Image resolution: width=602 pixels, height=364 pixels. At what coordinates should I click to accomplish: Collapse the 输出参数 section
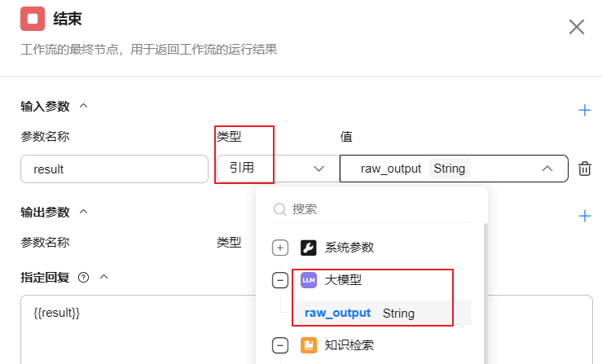point(83,212)
